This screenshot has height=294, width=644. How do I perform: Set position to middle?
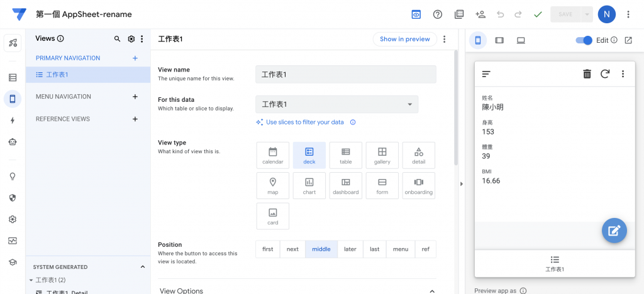(x=321, y=249)
